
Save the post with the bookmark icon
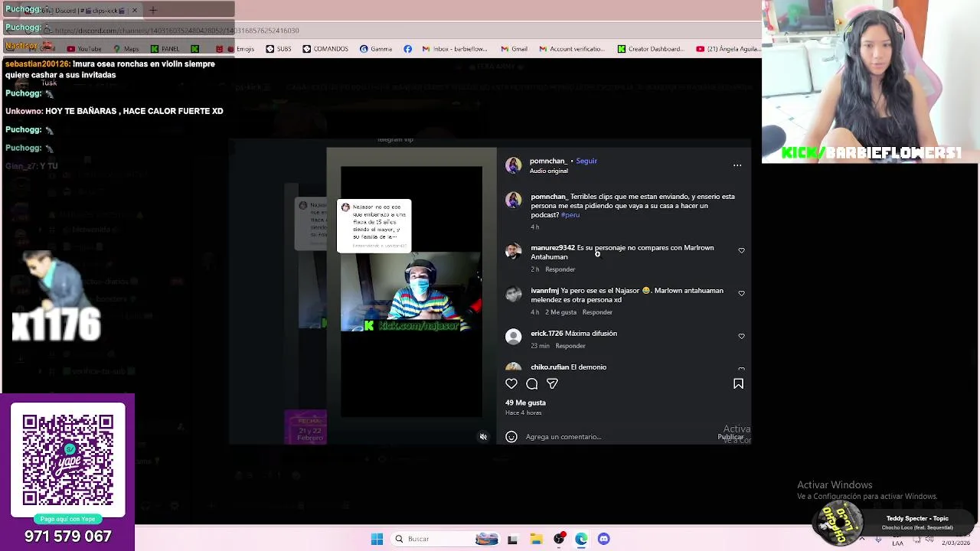coord(738,384)
